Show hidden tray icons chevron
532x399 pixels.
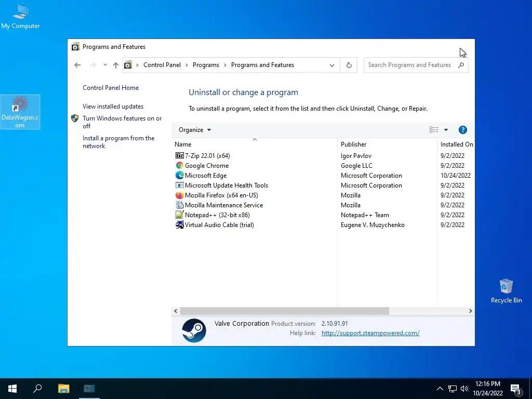tap(440, 389)
